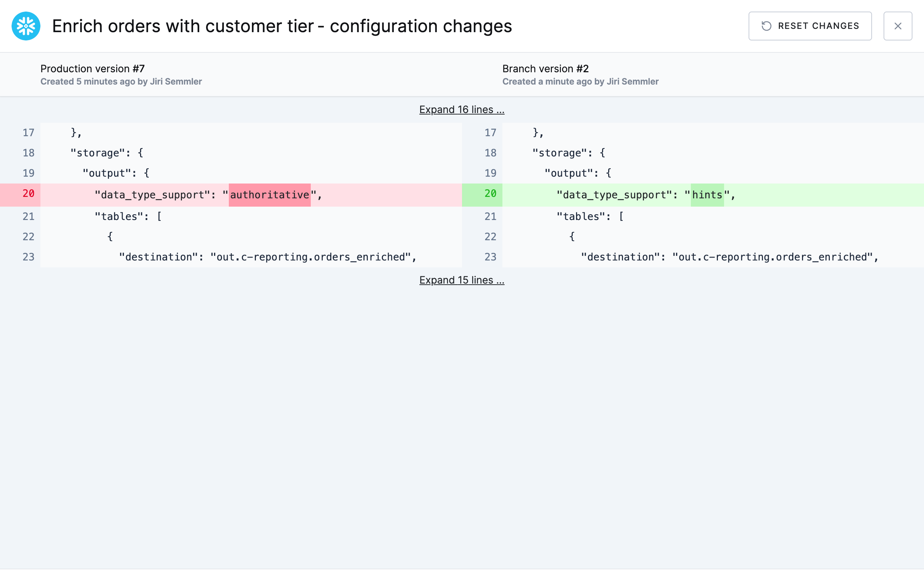The width and height of the screenshot is (924, 578).
Task: Click the Reset Changes button
Action: (810, 26)
